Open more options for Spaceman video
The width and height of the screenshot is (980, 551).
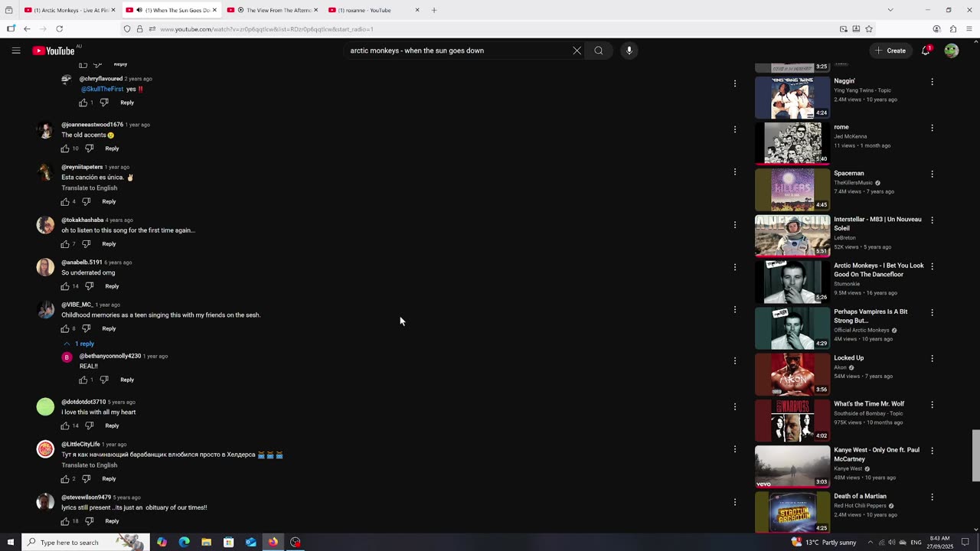click(932, 174)
